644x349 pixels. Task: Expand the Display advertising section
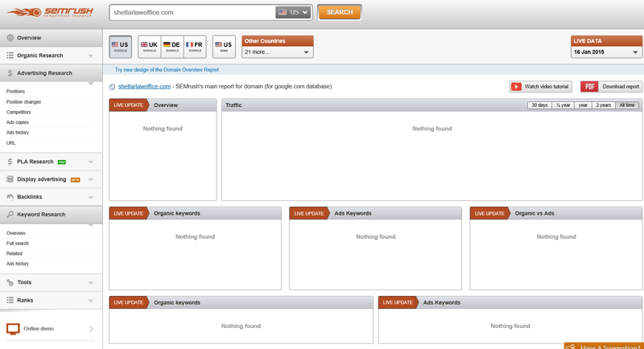point(91,179)
